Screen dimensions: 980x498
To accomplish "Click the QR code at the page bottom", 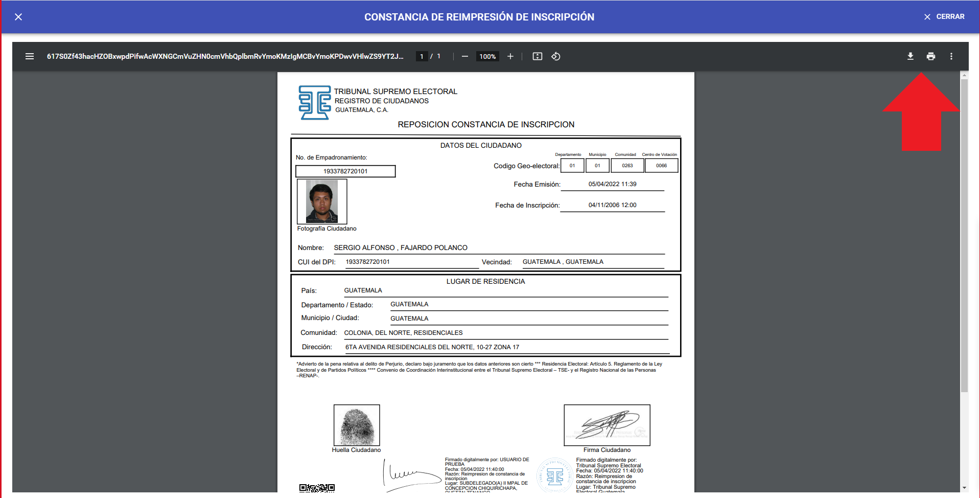I will point(317,488).
